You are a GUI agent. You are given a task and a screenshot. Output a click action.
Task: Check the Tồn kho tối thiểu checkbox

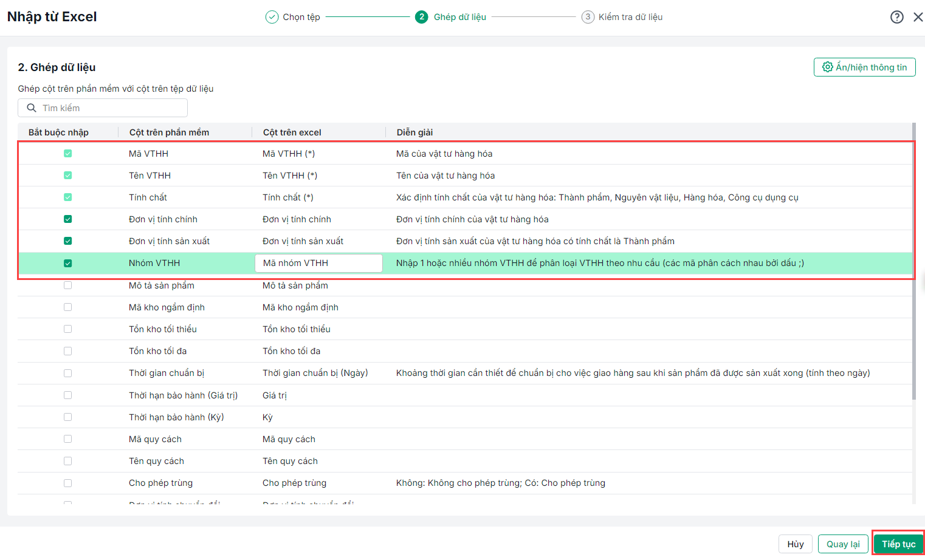(x=68, y=329)
